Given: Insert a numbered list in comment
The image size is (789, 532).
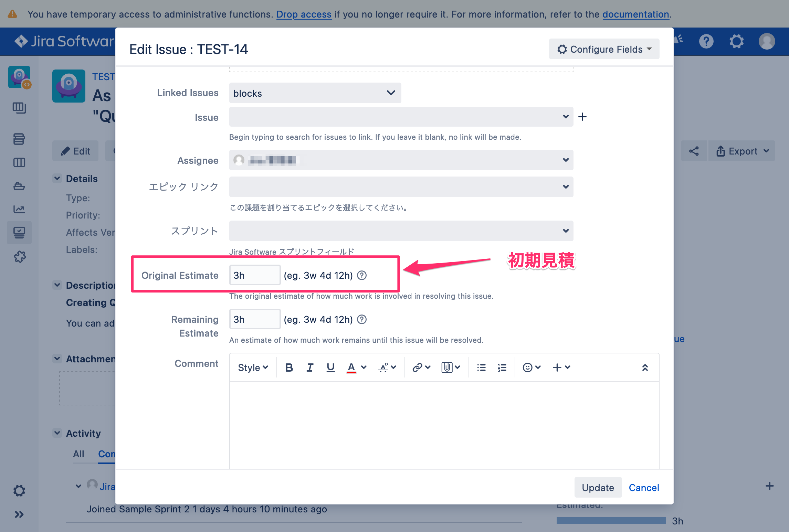Looking at the screenshot, I should coord(502,368).
